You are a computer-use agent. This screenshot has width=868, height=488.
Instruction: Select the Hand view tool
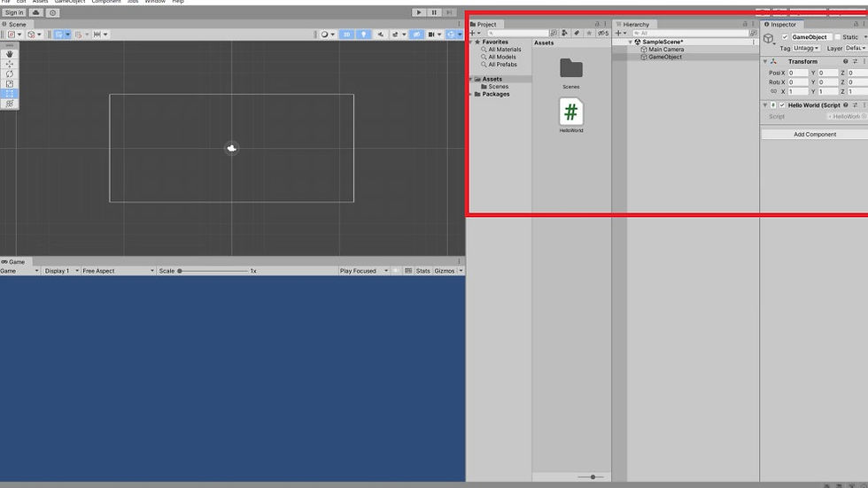10,54
